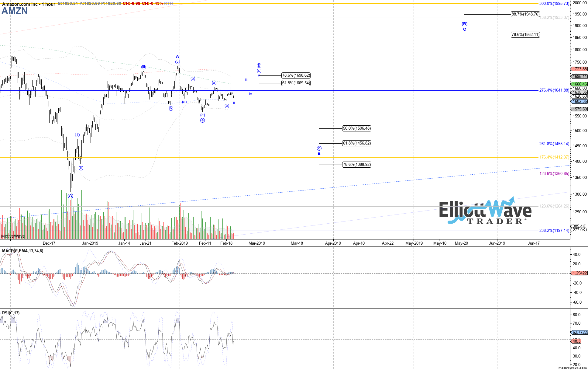Select the 1300.00 price axis label
Viewport: 588px width, 370px height.
[x=580, y=194]
